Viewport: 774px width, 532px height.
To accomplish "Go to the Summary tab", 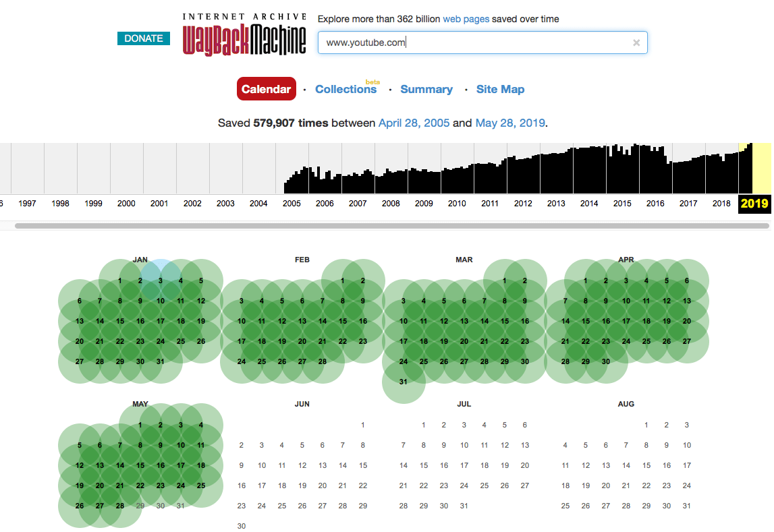I will coord(426,89).
